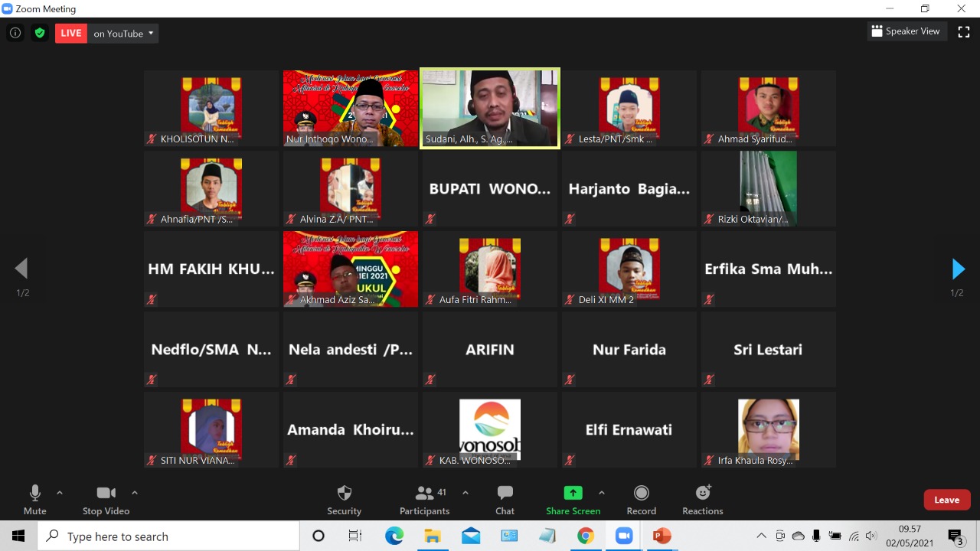
Task: Open Microsoft Edge from the taskbar
Action: [x=394, y=536]
